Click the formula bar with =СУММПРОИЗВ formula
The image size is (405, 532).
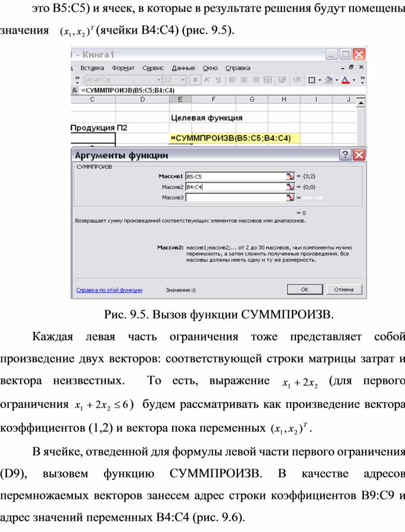click(222, 91)
